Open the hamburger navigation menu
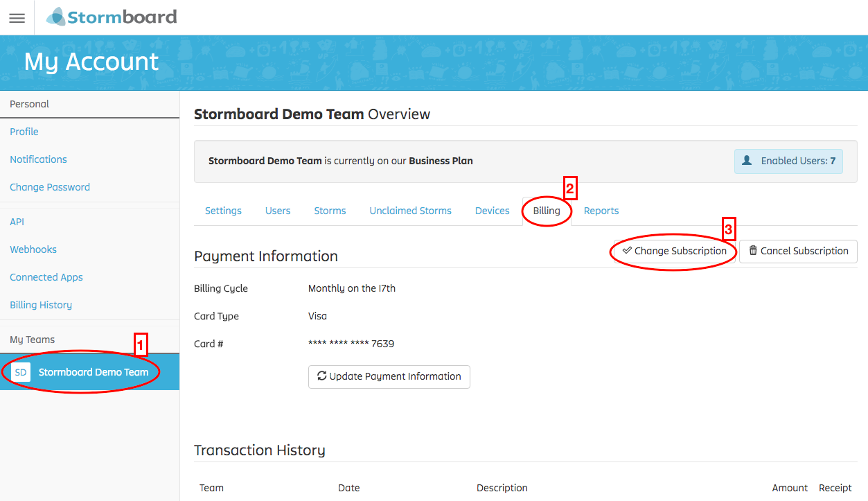This screenshot has height=501, width=868. pyautogui.click(x=17, y=18)
